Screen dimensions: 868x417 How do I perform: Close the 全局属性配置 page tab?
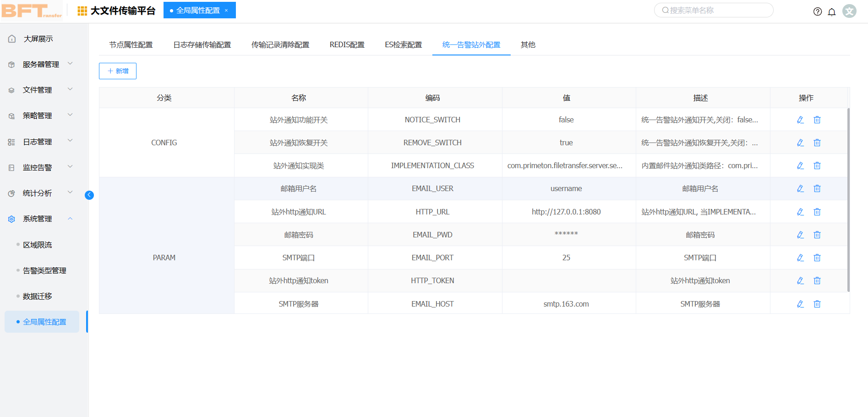pyautogui.click(x=226, y=10)
